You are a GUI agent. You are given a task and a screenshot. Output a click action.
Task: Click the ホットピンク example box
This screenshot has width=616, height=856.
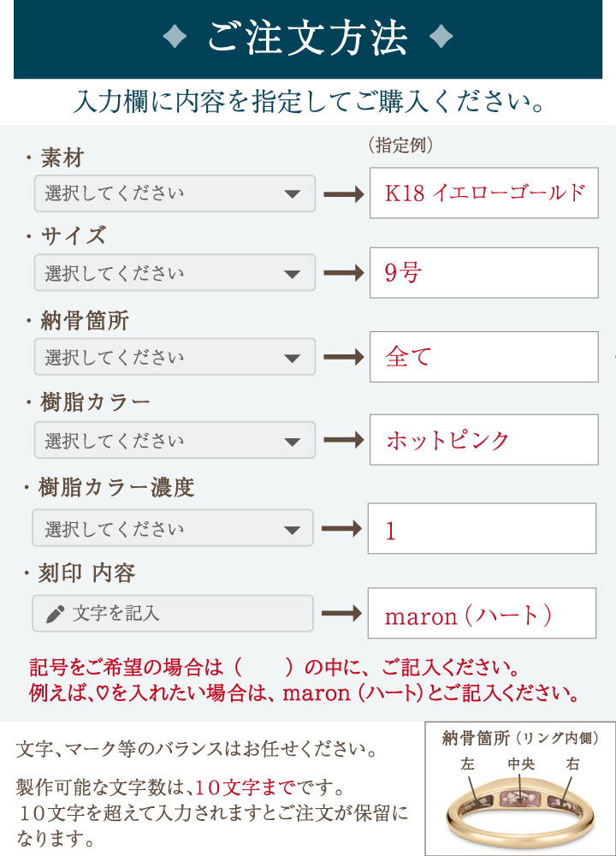[483, 440]
